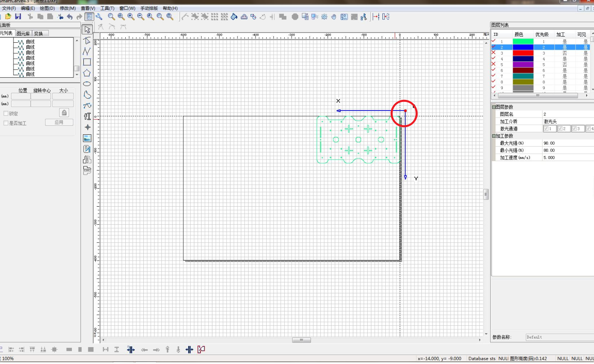This screenshot has height=364, width=594.
Task: Click the 参数名称 Default field
Action: [559, 337]
